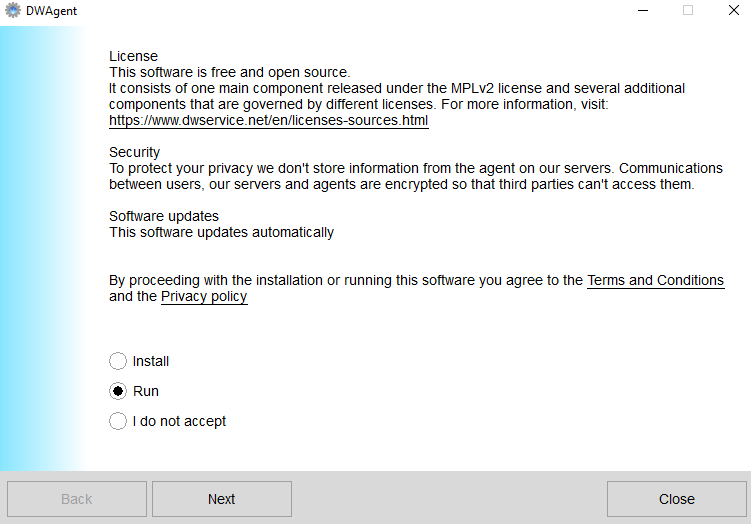Open the Privacy policy link
This screenshot has width=751, height=524.
204,296
